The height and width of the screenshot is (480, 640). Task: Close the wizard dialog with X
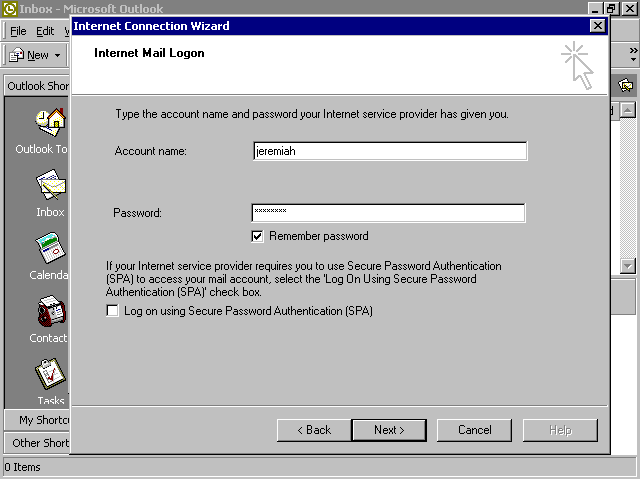point(598,26)
